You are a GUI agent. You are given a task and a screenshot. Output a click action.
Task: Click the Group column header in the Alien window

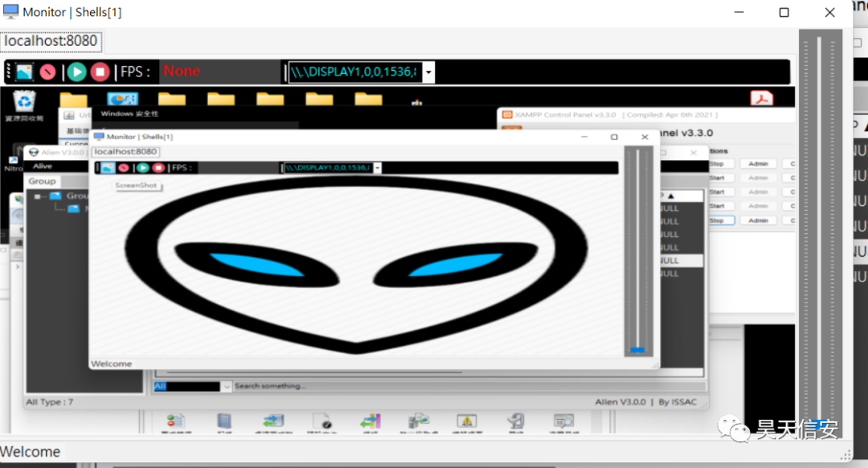42,181
